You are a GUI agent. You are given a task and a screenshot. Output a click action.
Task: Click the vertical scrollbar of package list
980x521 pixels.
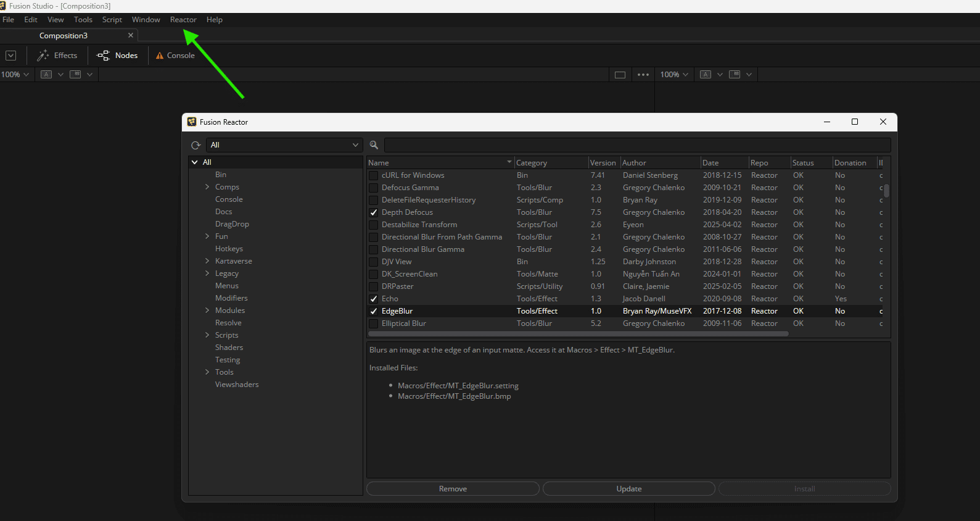click(886, 190)
